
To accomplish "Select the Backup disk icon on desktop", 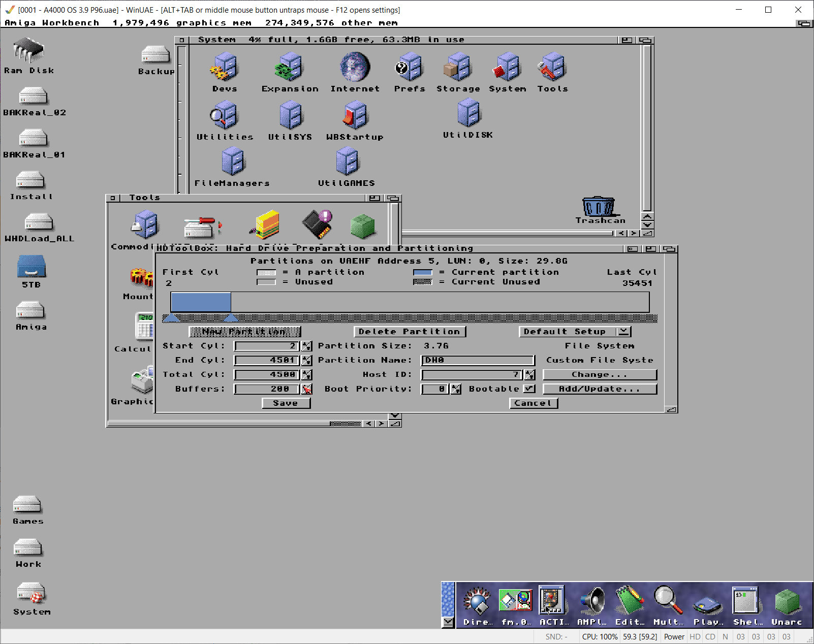I will (x=155, y=54).
